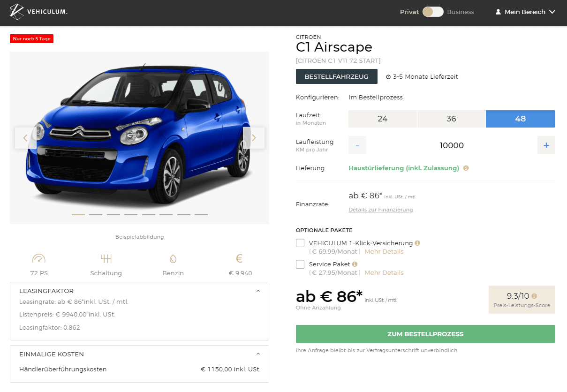This screenshot has height=392, width=567.
Task: Click 'Listenpreis: € 9940,00 inkl. USt.' text
Action: coord(67,314)
